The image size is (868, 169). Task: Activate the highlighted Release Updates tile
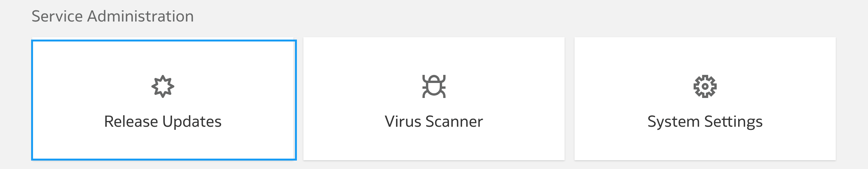coord(164,100)
